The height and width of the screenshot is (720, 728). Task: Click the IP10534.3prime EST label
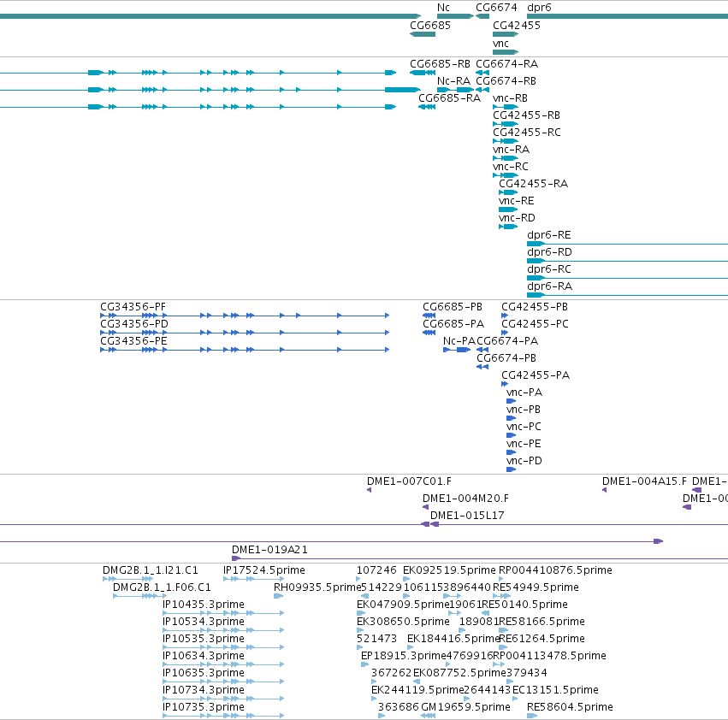click(204, 622)
